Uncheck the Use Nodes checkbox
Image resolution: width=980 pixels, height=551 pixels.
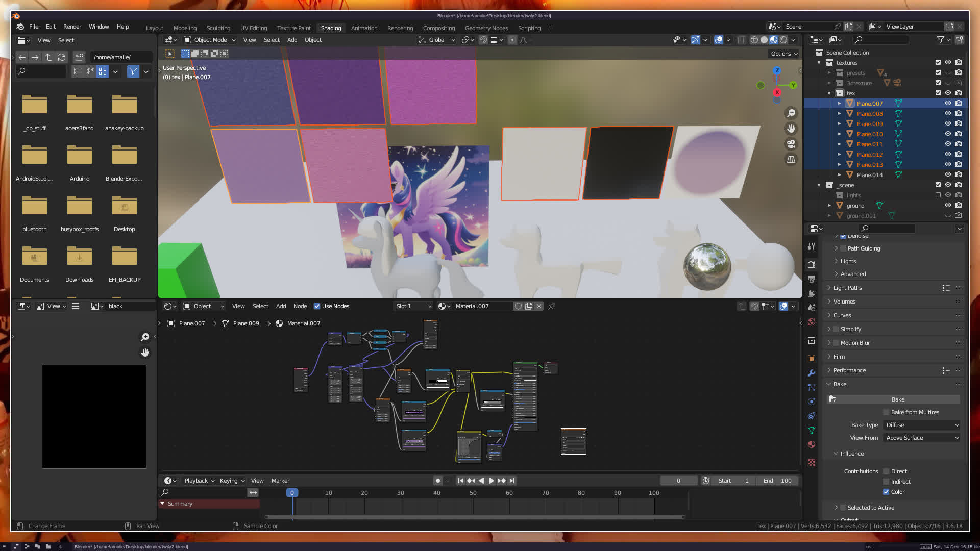click(x=317, y=306)
